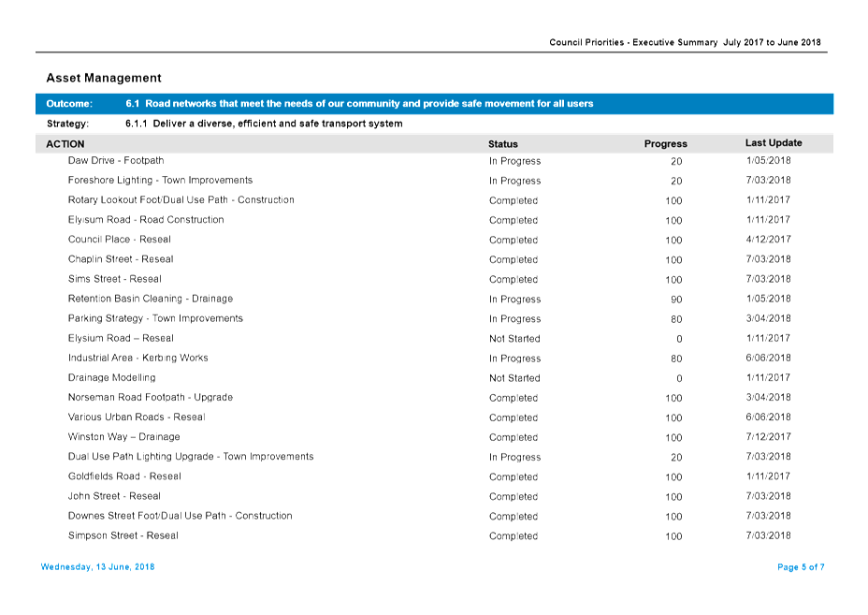This screenshot has height=615, width=868.
Task: Click last update 7/12/2017 for Winston Way
Action: pos(768,436)
